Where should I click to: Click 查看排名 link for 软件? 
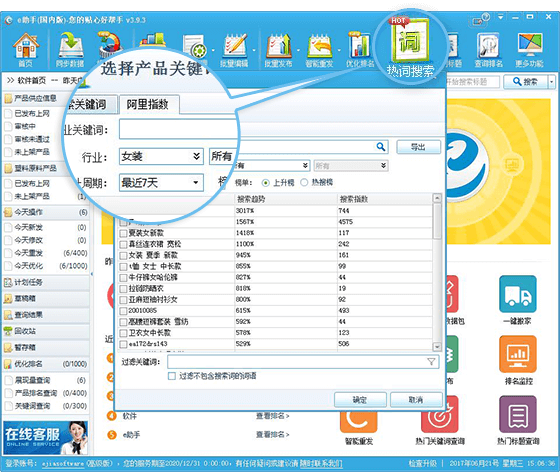click(272, 416)
